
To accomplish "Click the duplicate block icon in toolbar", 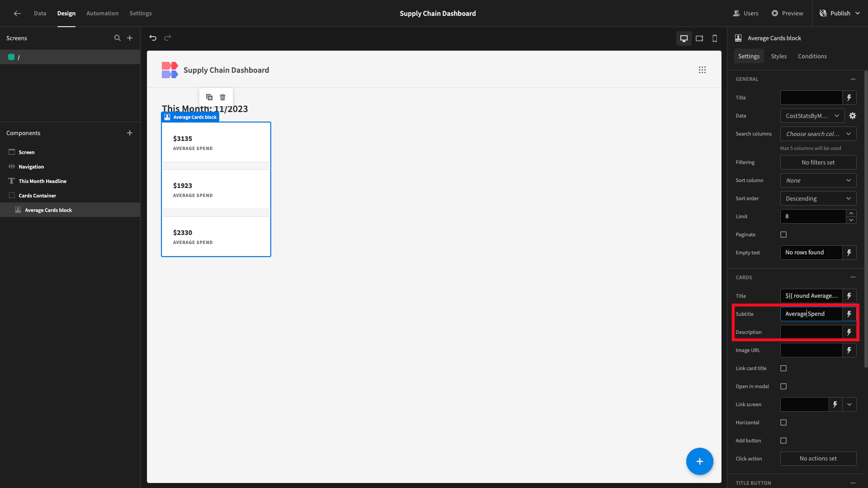I will tap(209, 97).
